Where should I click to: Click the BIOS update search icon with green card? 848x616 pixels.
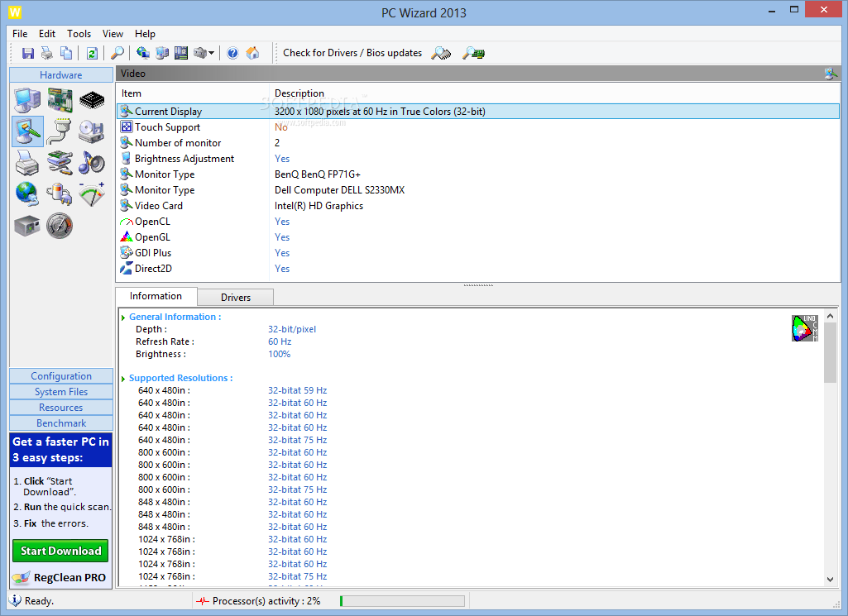[x=474, y=53]
